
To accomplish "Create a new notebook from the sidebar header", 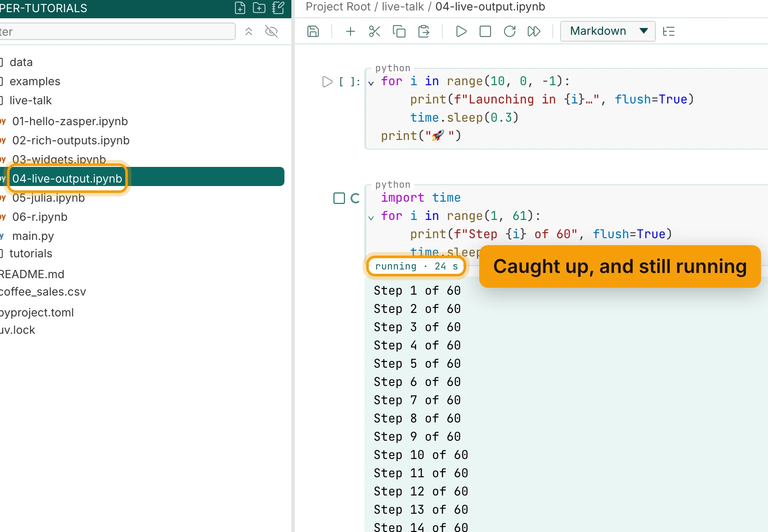I will 278,8.
